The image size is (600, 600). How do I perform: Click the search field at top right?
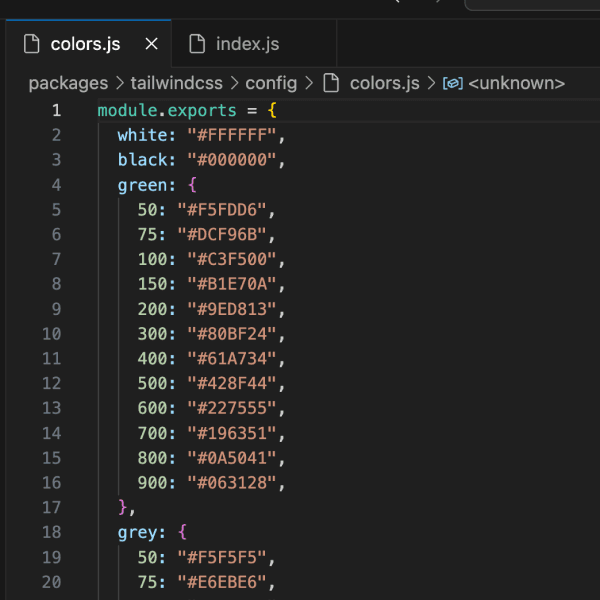[535, 4]
